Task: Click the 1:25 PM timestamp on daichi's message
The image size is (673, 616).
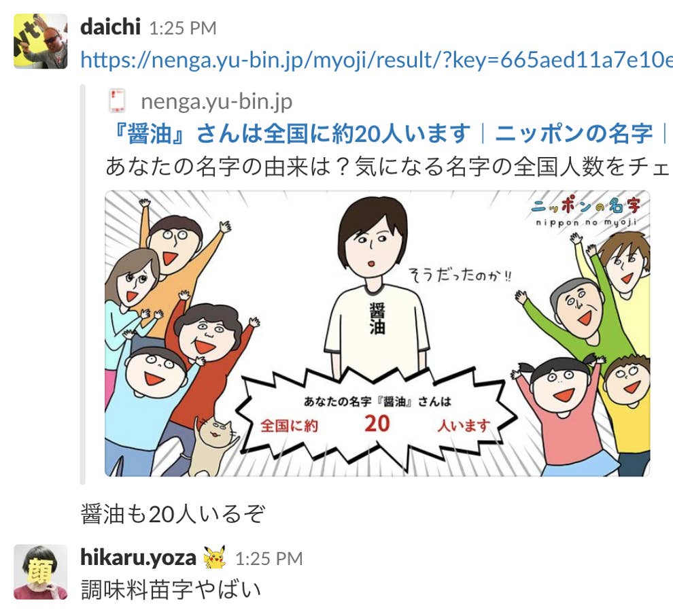Action: pos(183,29)
